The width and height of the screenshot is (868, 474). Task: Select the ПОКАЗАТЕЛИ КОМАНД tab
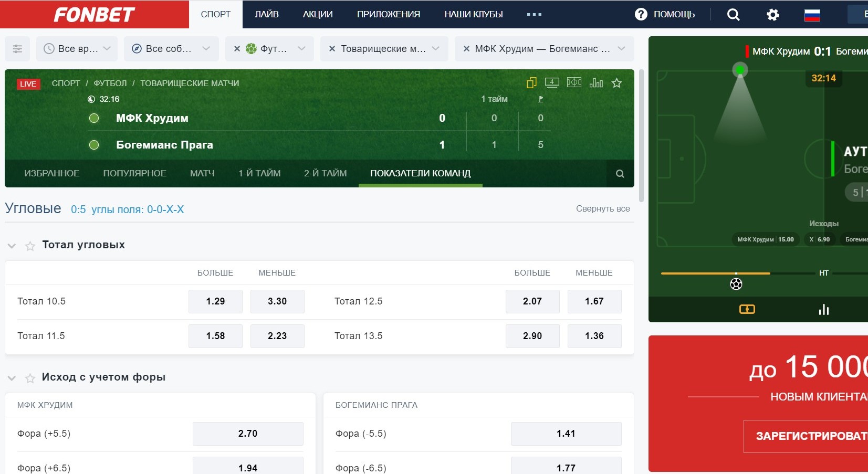pos(420,173)
